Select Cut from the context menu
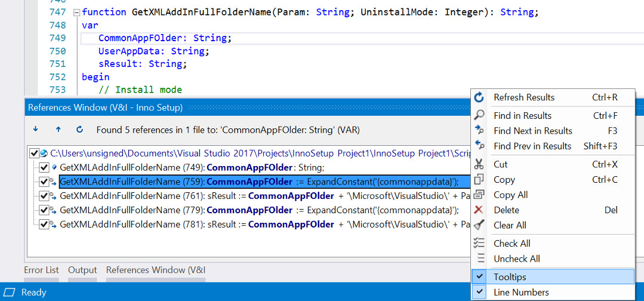This screenshot has height=301, width=644. pos(553,164)
